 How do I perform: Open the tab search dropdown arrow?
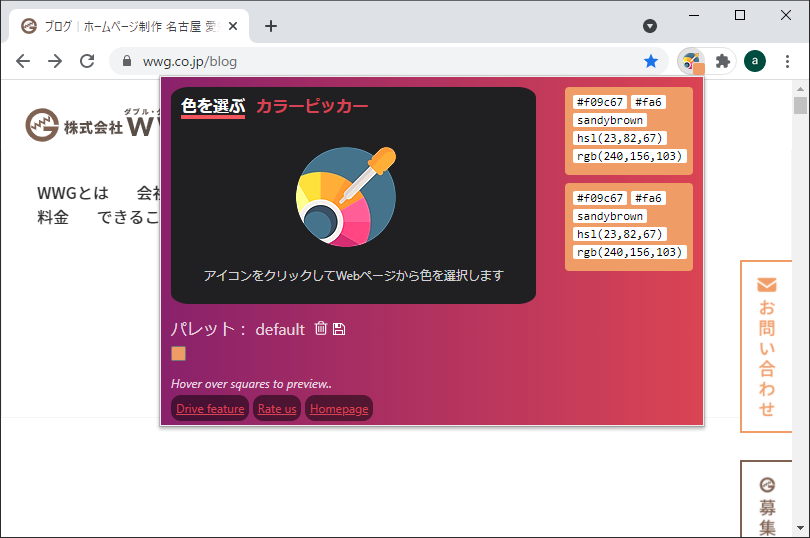coord(650,26)
